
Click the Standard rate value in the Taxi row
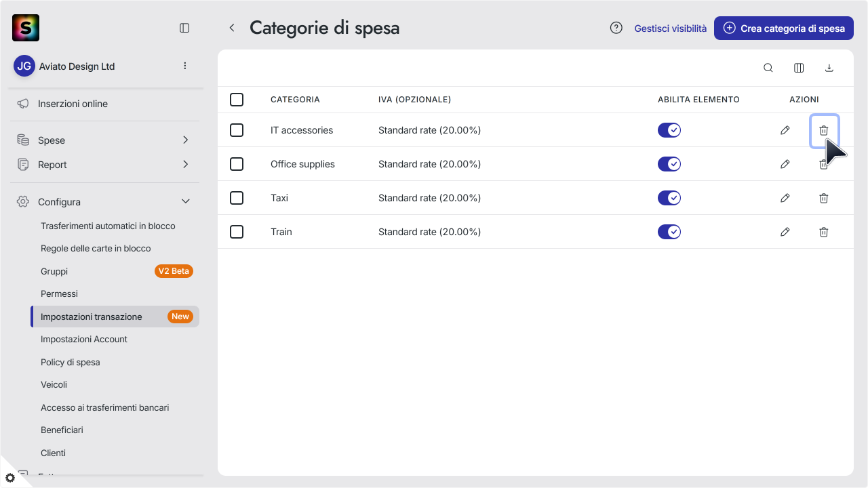(429, 198)
